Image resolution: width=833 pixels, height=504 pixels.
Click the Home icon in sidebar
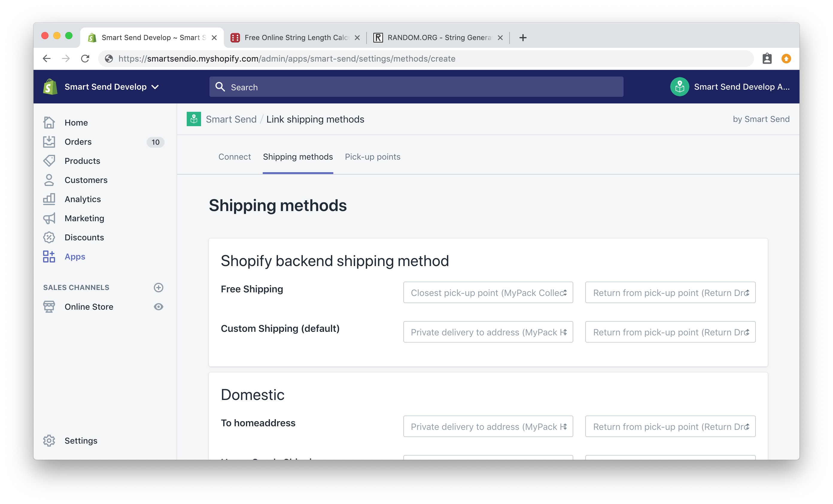(49, 123)
